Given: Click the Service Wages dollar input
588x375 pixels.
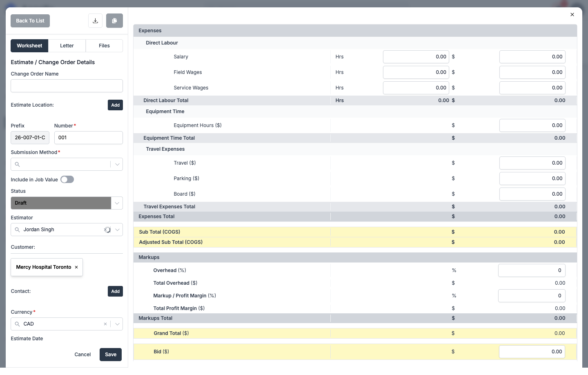Looking at the screenshot, I should tap(532, 88).
